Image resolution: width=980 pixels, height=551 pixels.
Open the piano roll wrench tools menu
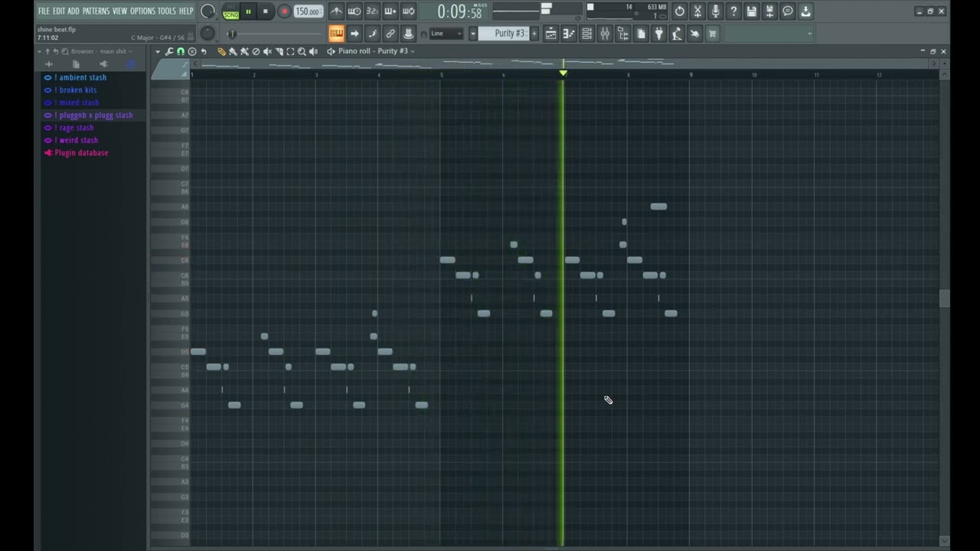click(169, 51)
